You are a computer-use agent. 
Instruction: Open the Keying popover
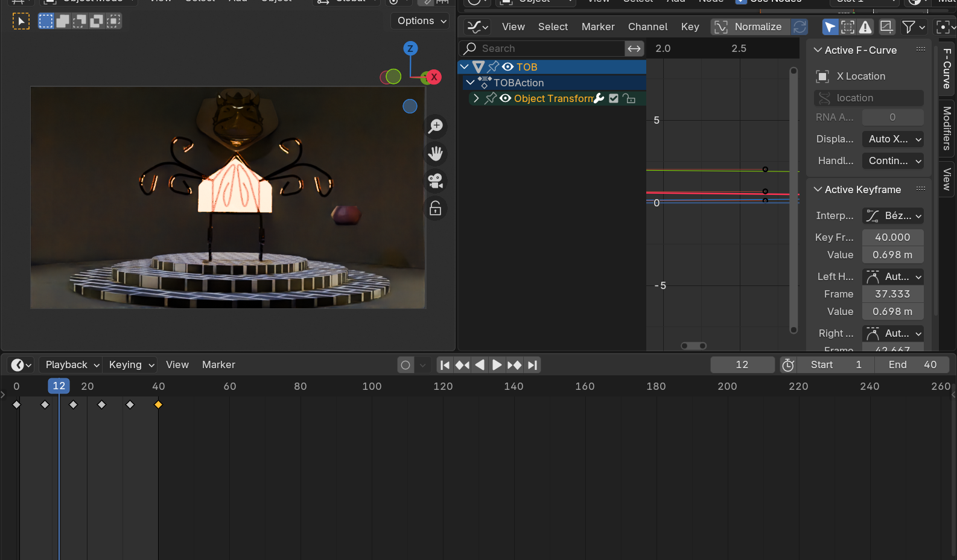130,364
